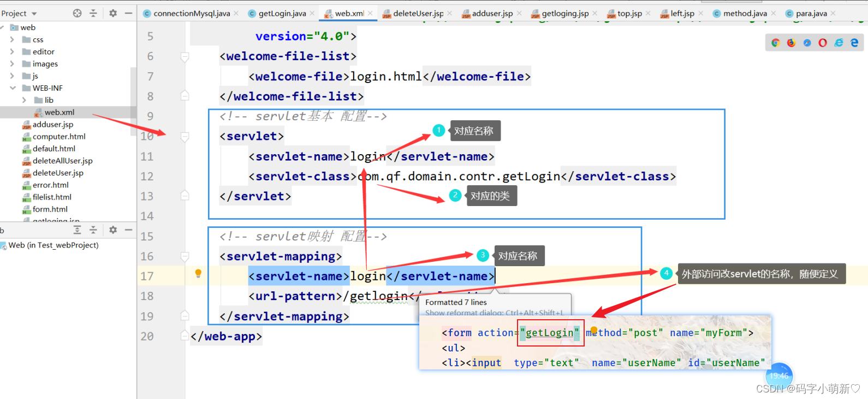Open page in Chrome browser icon

[775, 43]
